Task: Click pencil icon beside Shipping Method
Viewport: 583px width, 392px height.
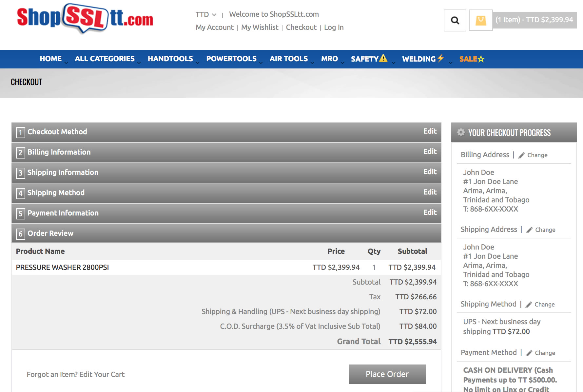Action: tap(529, 305)
